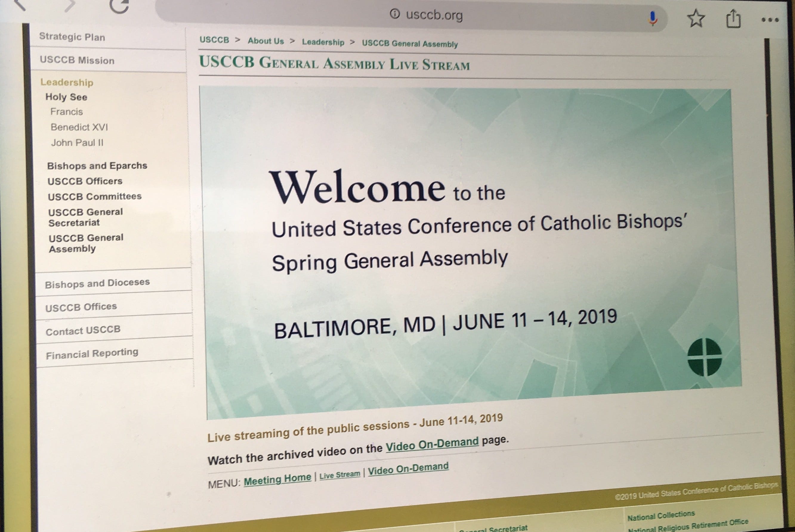This screenshot has width=795, height=532.
Task: Open Contact USCCB section
Action: coord(83,330)
